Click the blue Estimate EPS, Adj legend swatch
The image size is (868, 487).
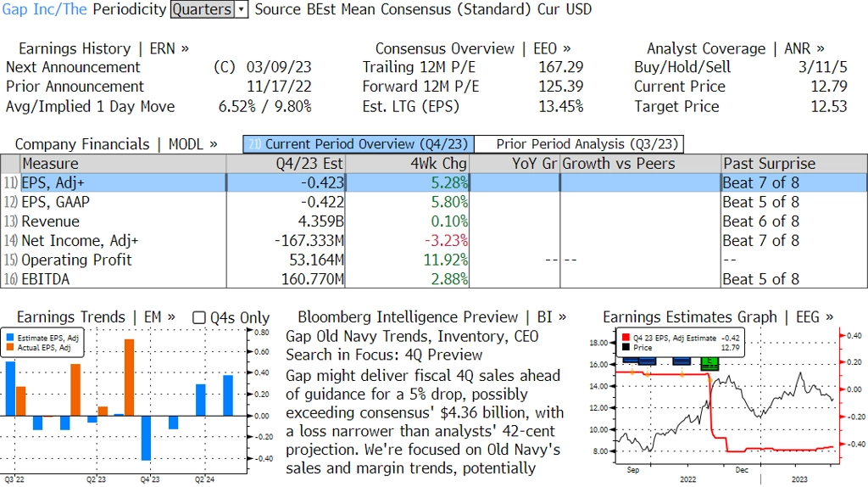click(10, 338)
